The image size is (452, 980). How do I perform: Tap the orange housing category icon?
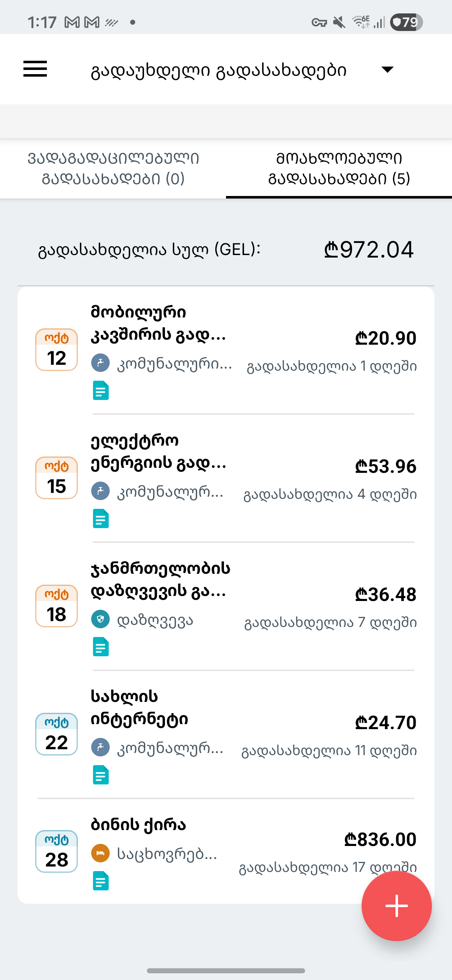pos(100,853)
